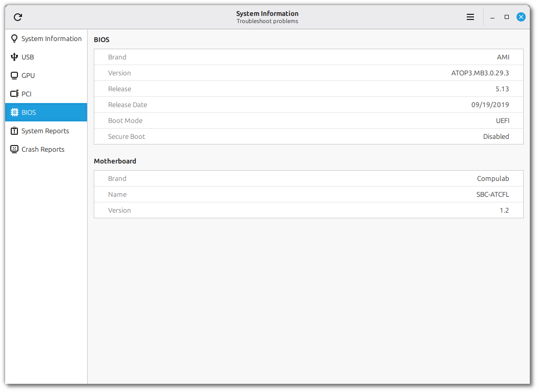Click the Motherboard section heading
Image resolution: width=538 pixels, height=392 pixels.
click(115, 161)
